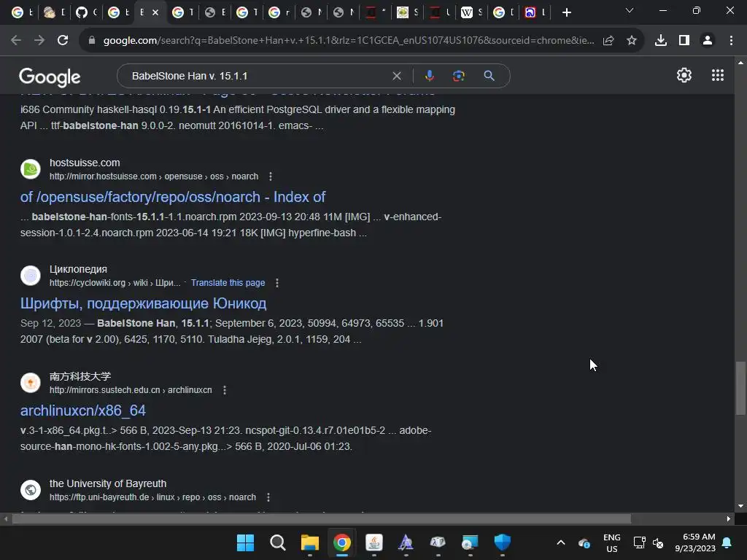This screenshot has width=747, height=560.
Task: Submit search with the magnifier icon
Action: 489,76
